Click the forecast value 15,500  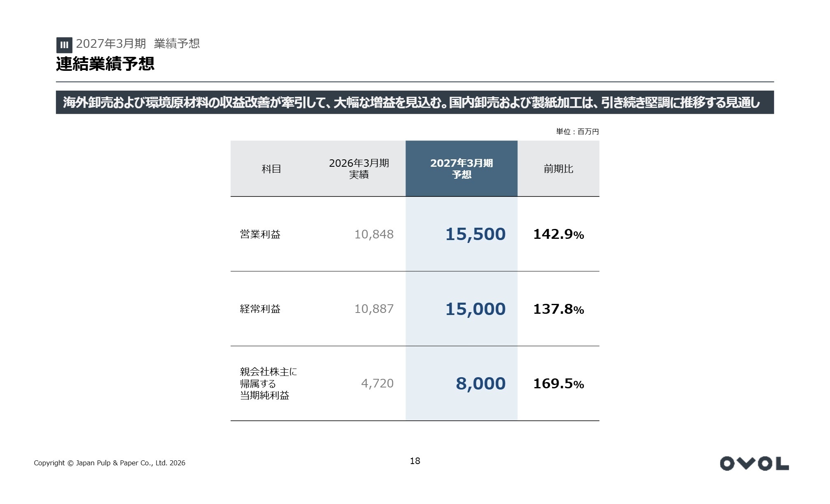click(476, 234)
